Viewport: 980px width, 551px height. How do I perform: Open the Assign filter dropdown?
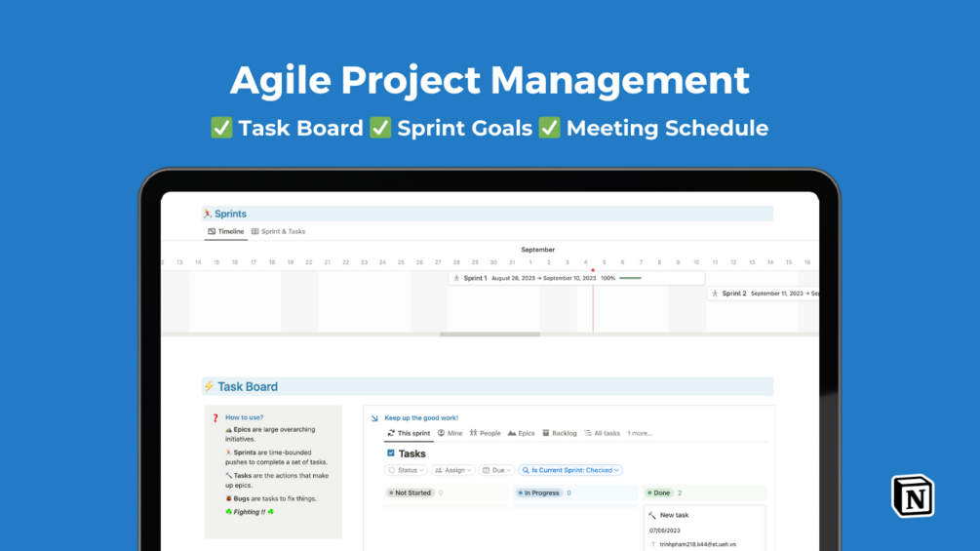452,470
